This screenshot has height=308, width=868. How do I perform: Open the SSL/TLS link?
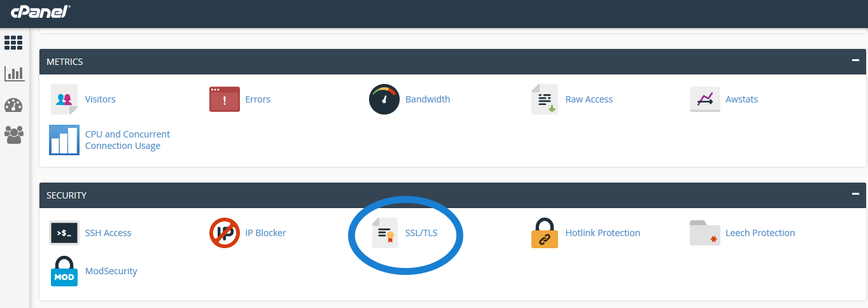(421, 233)
